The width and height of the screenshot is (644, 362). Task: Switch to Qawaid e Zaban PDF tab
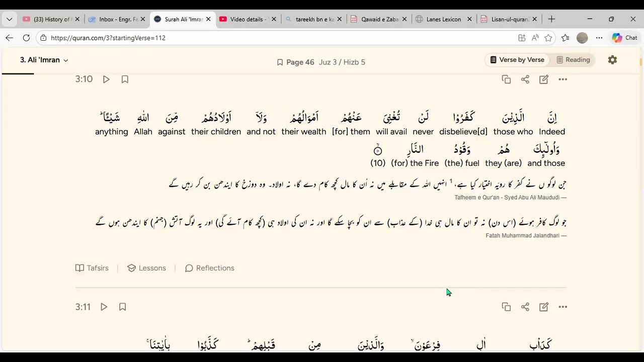(x=378, y=19)
